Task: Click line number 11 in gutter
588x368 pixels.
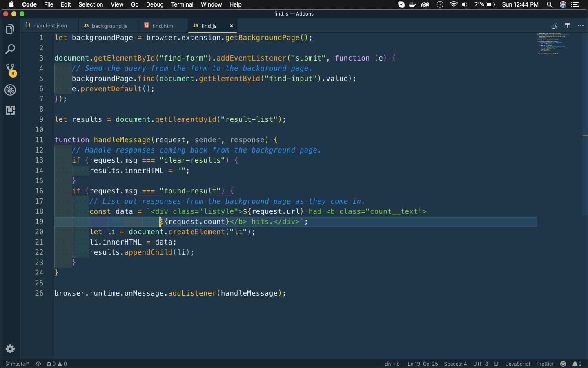Action: pyautogui.click(x=39, y=140)
